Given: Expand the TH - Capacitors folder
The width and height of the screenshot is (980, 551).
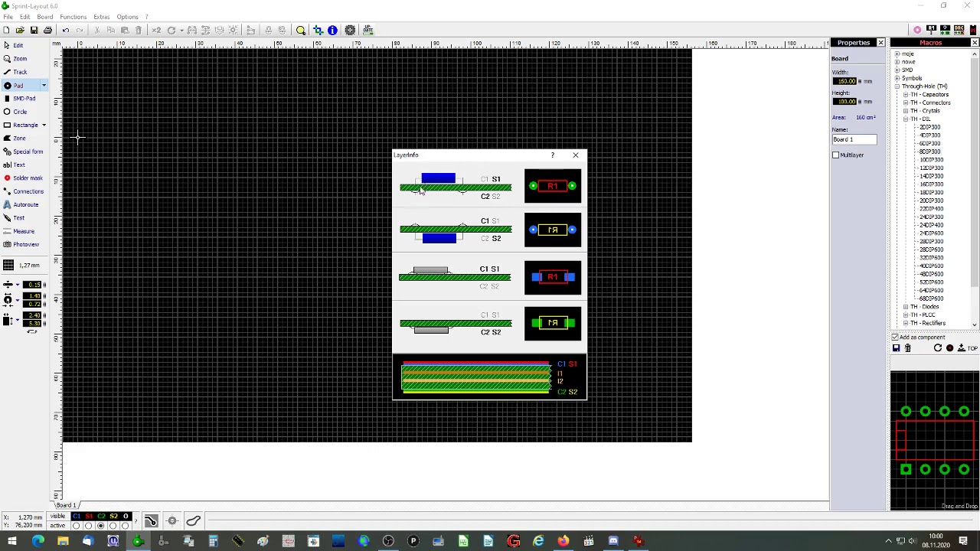Looking at the screenshot, I should [x=906, y=95].
